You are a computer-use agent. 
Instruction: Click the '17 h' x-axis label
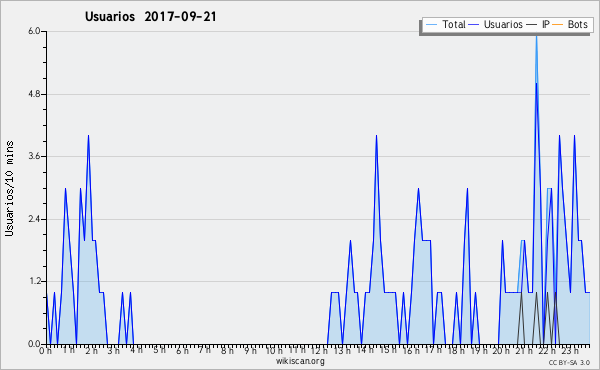point(433,350)
